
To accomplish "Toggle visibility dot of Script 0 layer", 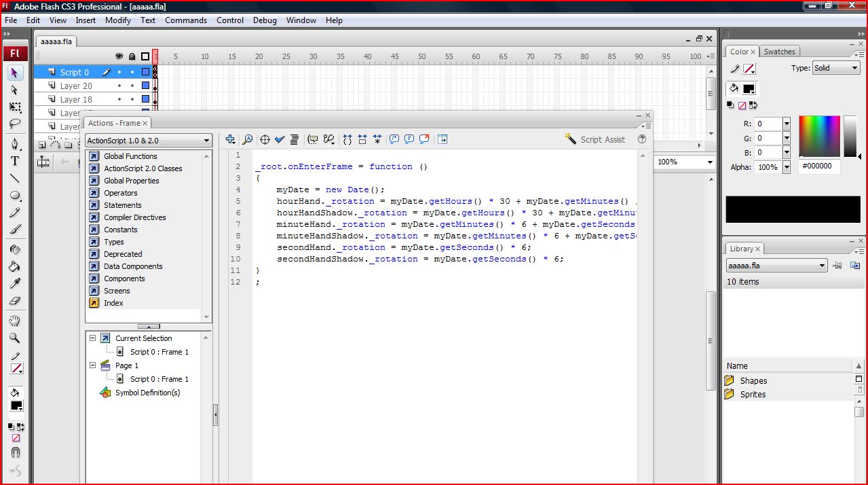I will (119, 72).
